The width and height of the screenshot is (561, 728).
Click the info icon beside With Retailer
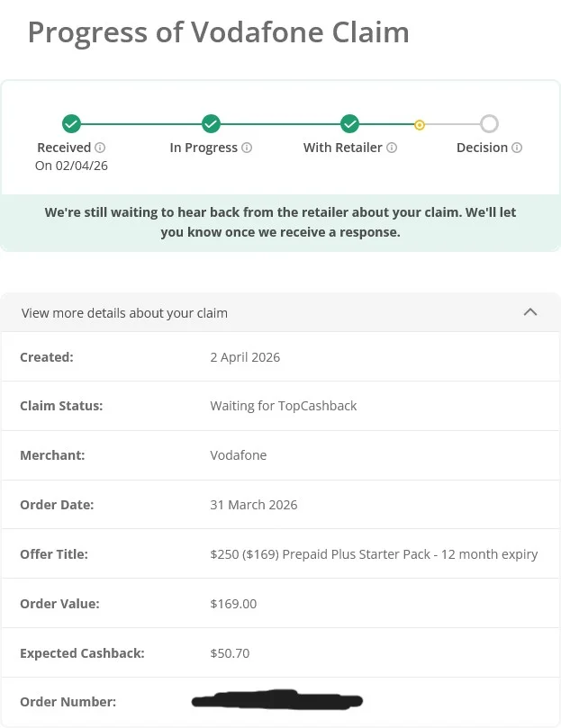392,148
